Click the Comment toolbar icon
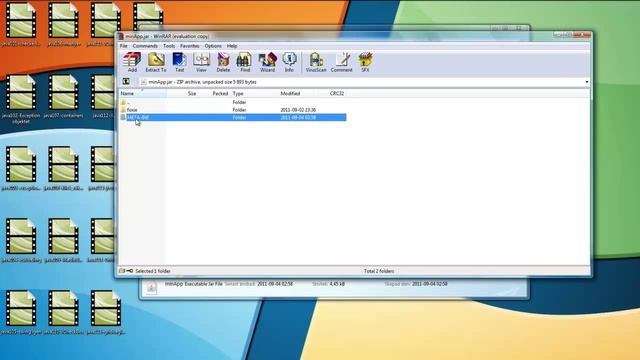Image resolution: width=640 pixels, height=360 pixels. pos(341,62)
